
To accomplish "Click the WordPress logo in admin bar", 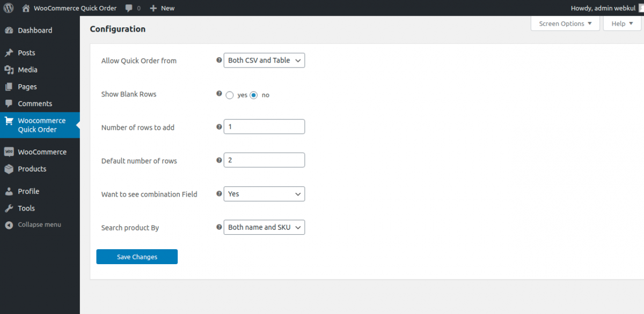I will pos(8,8).
